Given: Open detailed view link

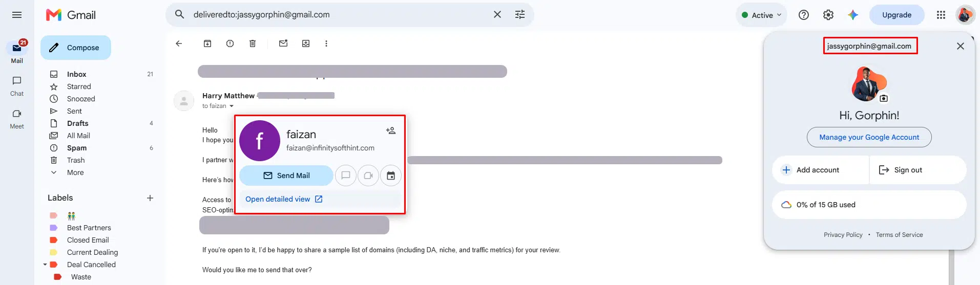Looking at the screenshot, I should coord(284,199).
